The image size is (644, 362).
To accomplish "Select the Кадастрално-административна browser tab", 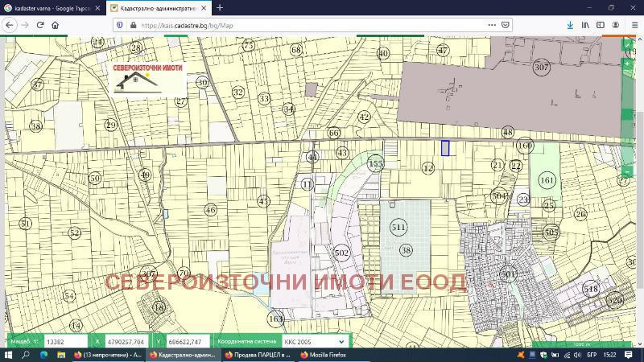I will pos(153,7).
